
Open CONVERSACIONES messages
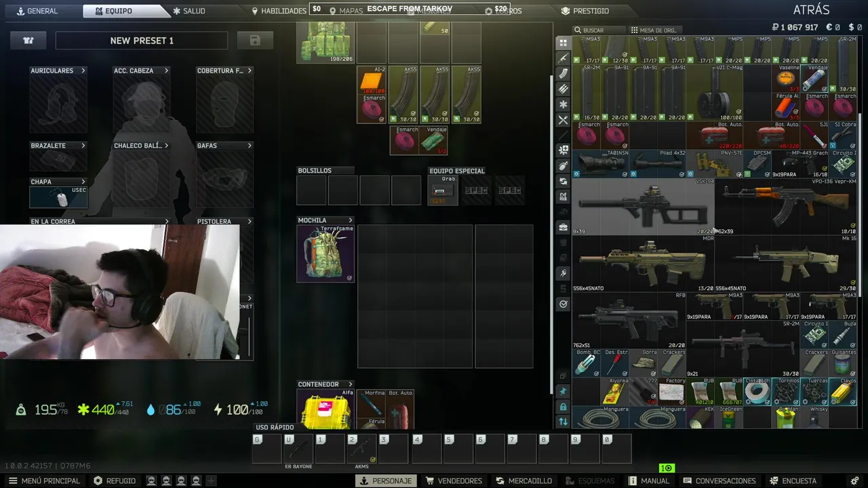point(719,481)
